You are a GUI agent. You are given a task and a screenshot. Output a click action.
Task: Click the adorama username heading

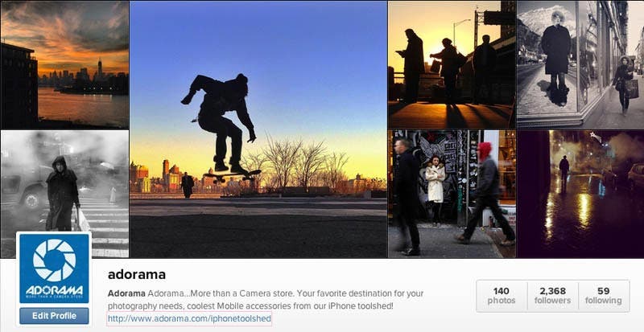click(x=136, y=275)
